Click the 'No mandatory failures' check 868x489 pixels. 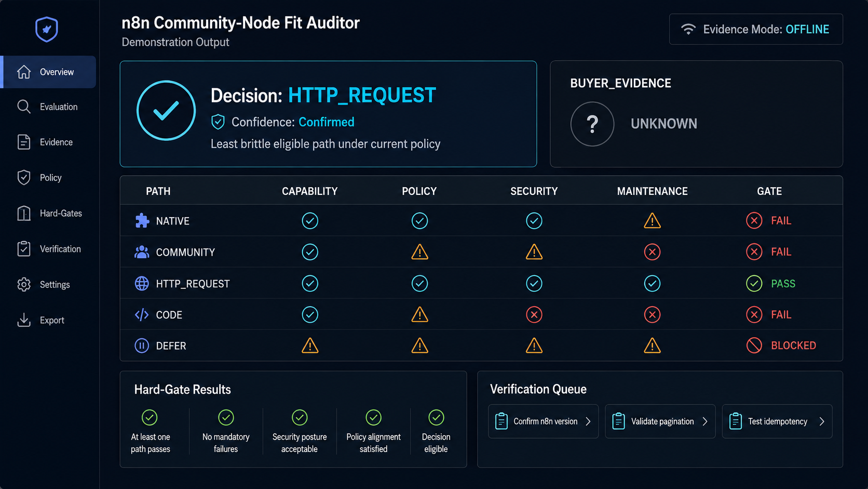[x=226, y=417]
